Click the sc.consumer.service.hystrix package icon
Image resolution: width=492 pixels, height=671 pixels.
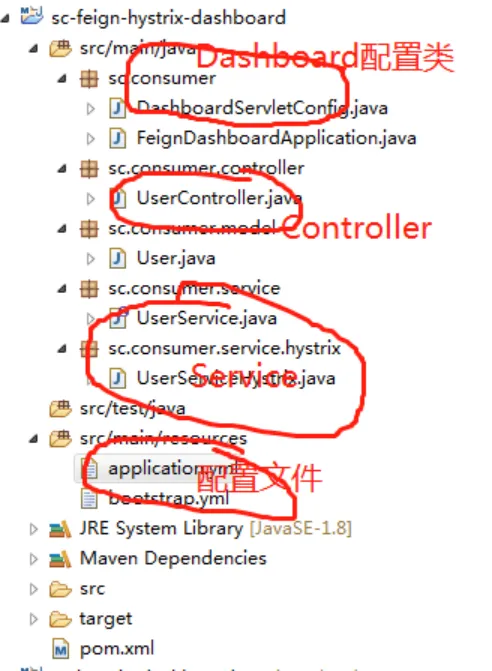(x=89, y=349)
